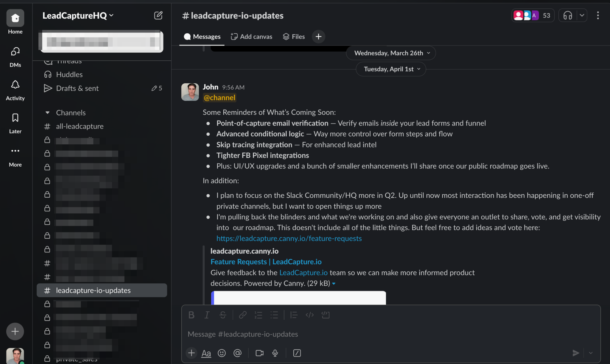Insert a link using the composer link icon

242,315
